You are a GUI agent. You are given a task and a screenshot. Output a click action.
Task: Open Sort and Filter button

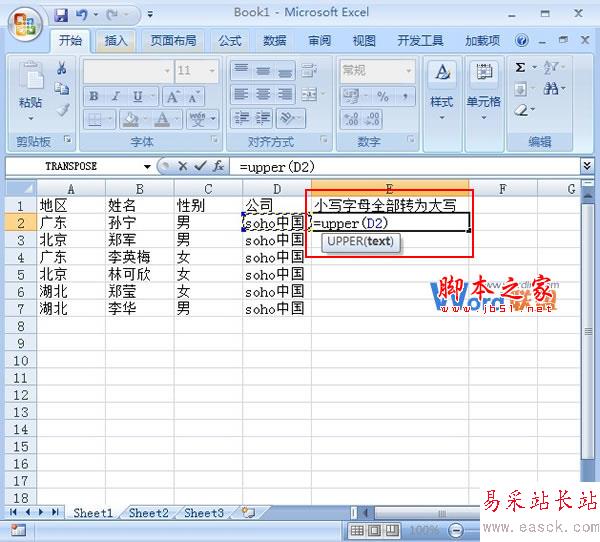[x=551, y=67]
